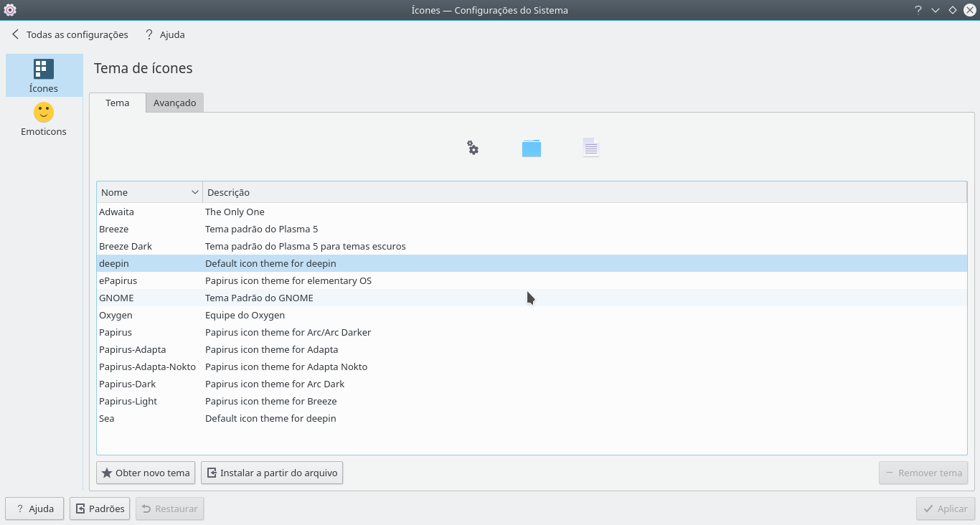Click the System Settings gear icon in titlebar

pyautogui.click(x=10, y=10)
